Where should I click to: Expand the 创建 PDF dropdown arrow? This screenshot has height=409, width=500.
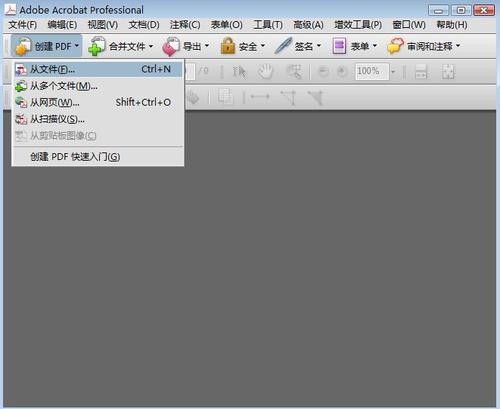[x=77, y=46]
